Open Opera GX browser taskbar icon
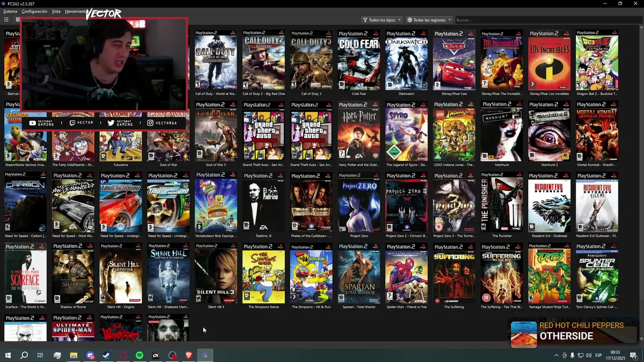This screenshot has height=362, width=644. click(123, 355)
